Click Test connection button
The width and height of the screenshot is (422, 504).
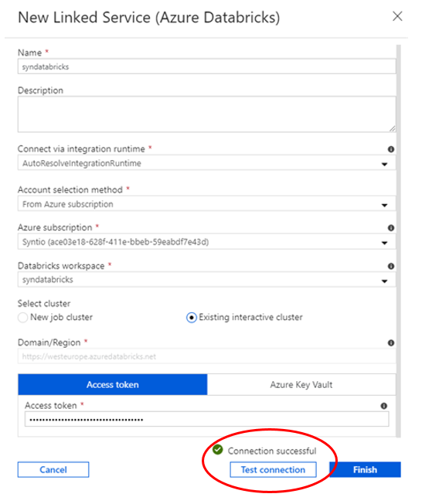click(273, 470)
